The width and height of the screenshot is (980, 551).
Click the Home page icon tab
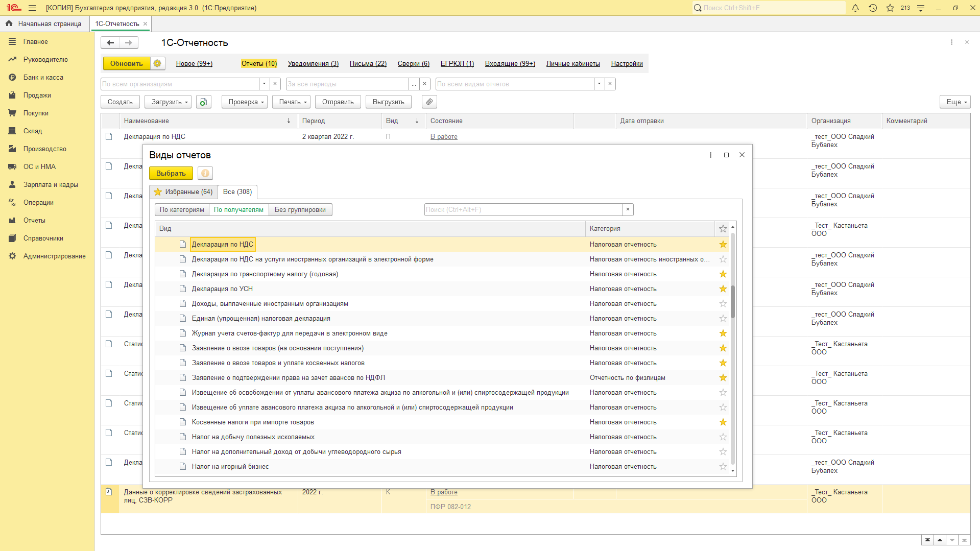pyautogui.click(x=44, y=23)
